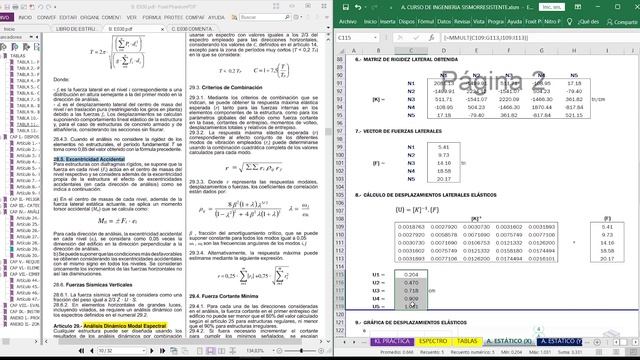Switch to the ESPECTRO sheet tab
The image size is (640, 360).
[433, 341]
